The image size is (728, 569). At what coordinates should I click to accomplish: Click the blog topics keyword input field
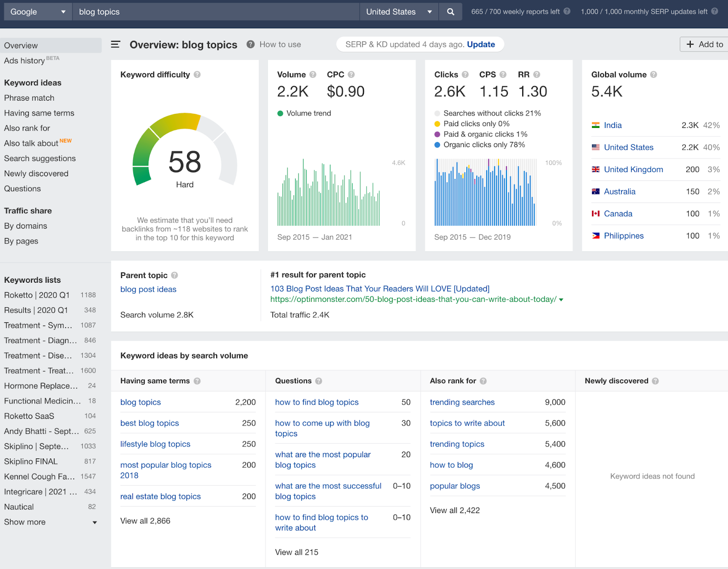(216, 12)
